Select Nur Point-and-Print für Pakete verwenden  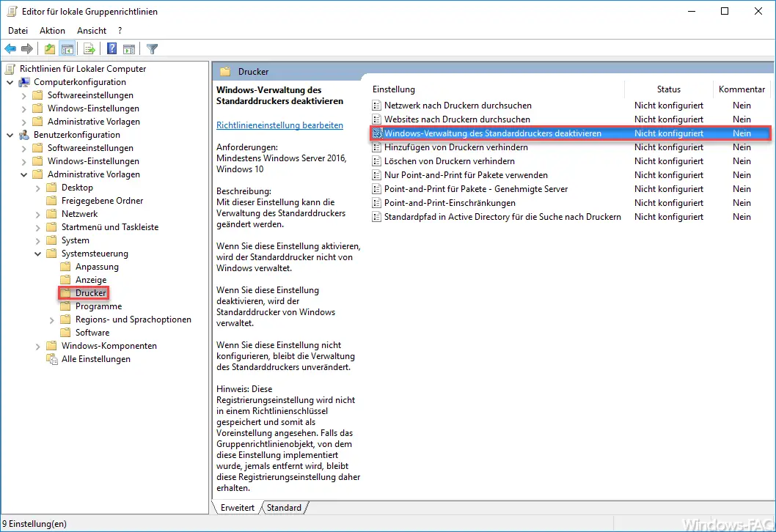pos(466,175)
